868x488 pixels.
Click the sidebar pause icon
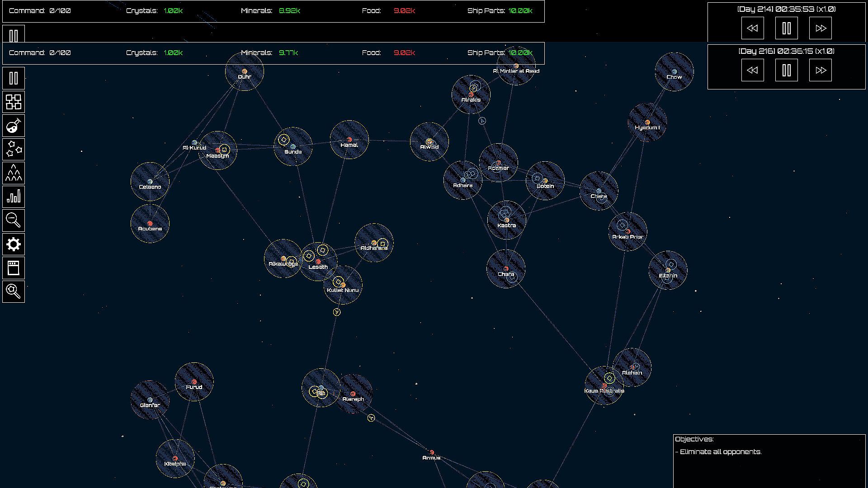click(x=14, y=78)
